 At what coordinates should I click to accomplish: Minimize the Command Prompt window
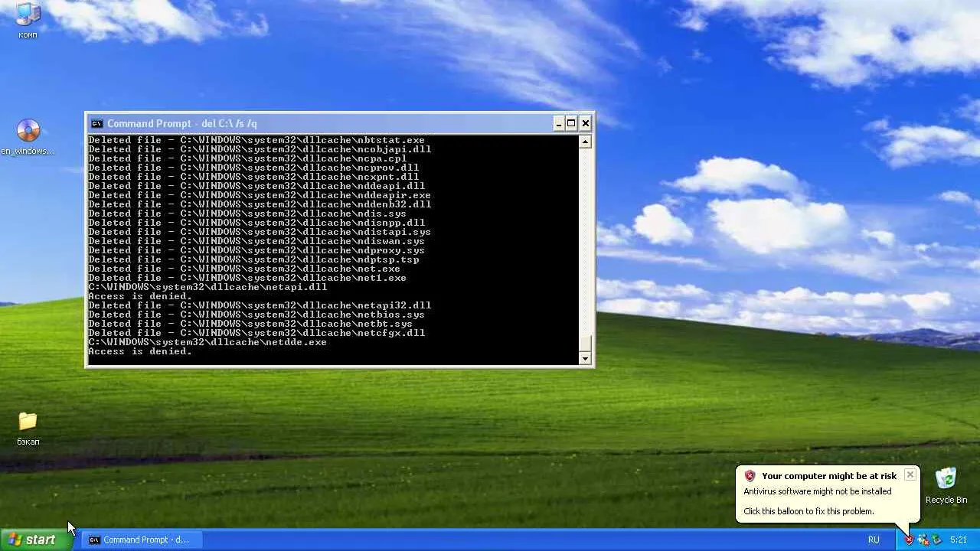tap(559, 123)
